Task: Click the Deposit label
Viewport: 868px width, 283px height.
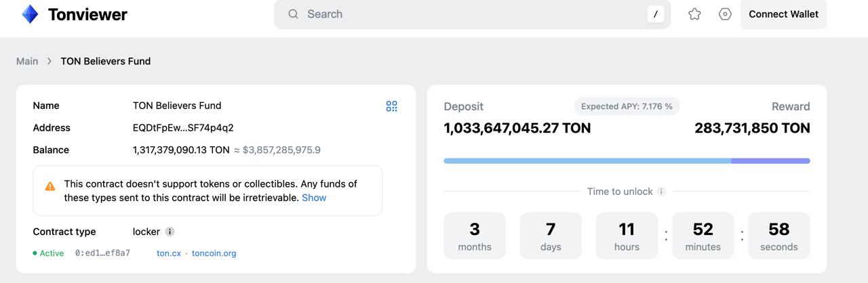Action: click(464, 106)
